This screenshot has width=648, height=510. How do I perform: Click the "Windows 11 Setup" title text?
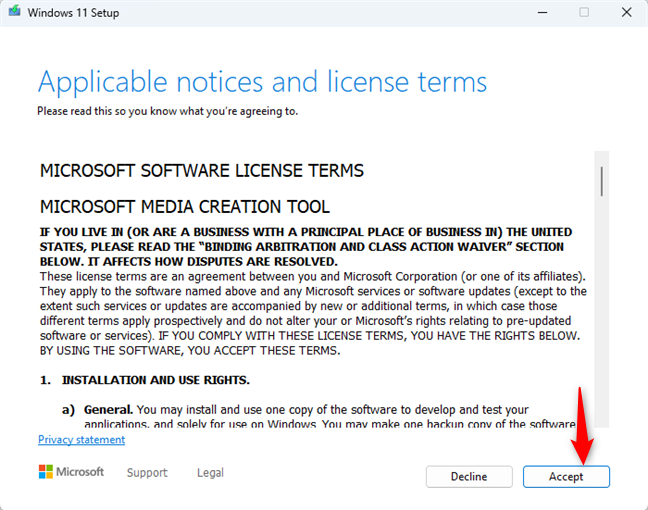pos(73,13)
